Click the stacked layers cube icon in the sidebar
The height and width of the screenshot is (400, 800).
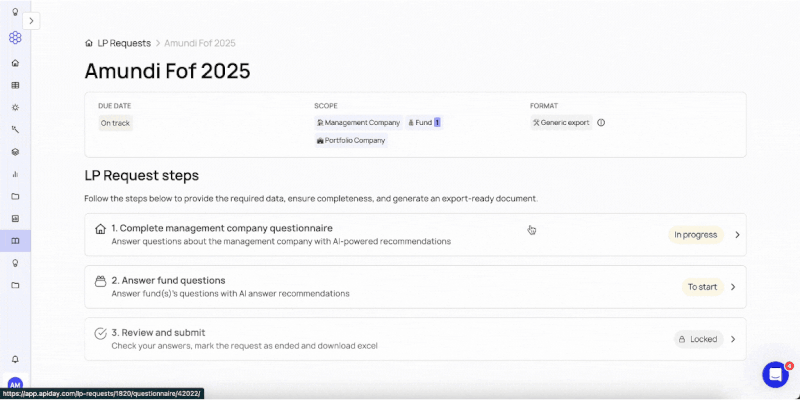15,152
